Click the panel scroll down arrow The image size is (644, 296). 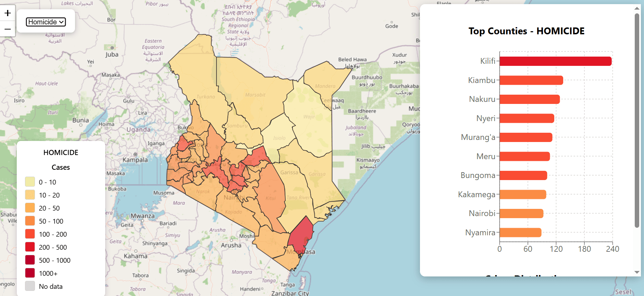point(637,272)
